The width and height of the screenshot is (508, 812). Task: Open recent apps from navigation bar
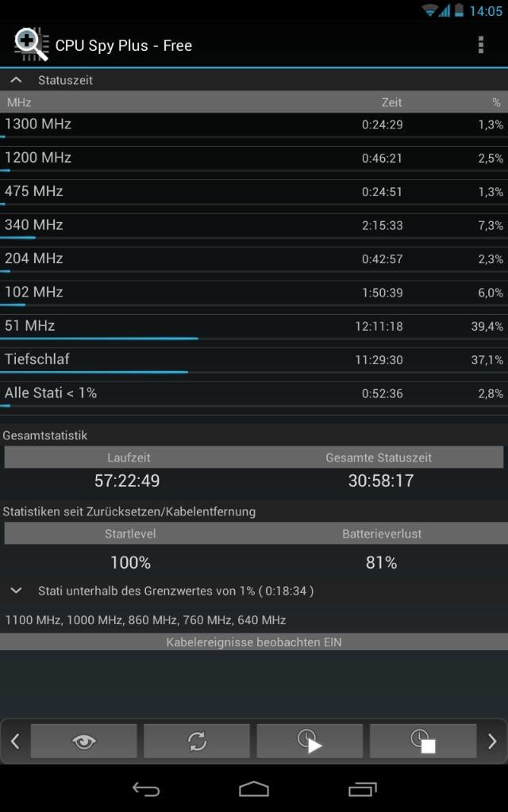pos(362,789)
